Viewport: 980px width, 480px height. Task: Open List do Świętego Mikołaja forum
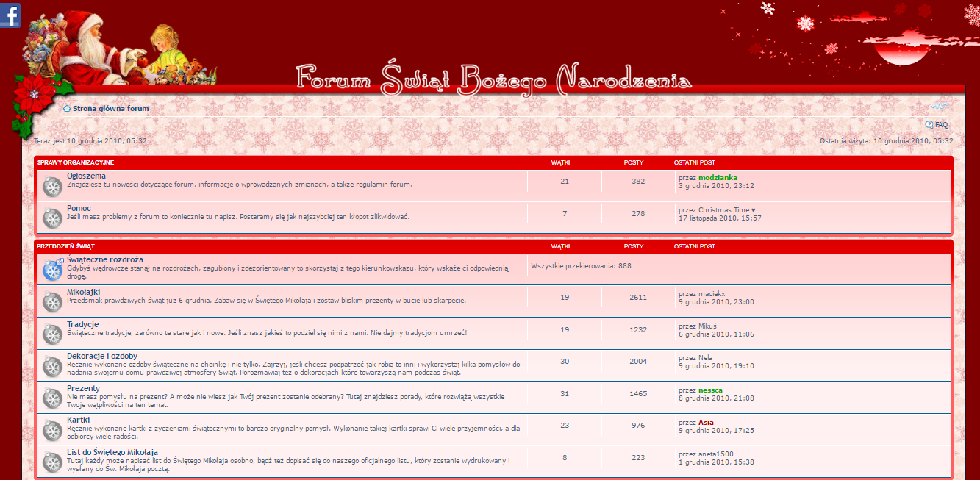[x=112, y=452]
